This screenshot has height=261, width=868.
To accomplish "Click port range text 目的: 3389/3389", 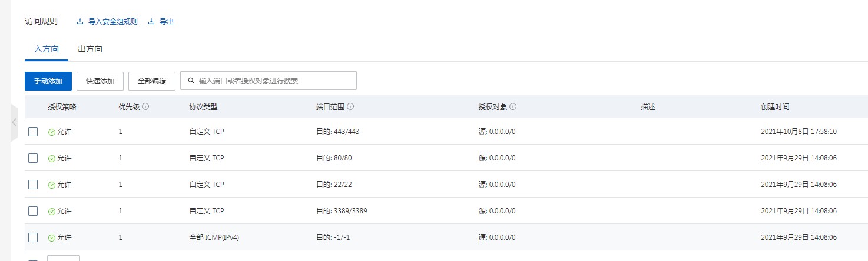I will (x=342, y=211).
